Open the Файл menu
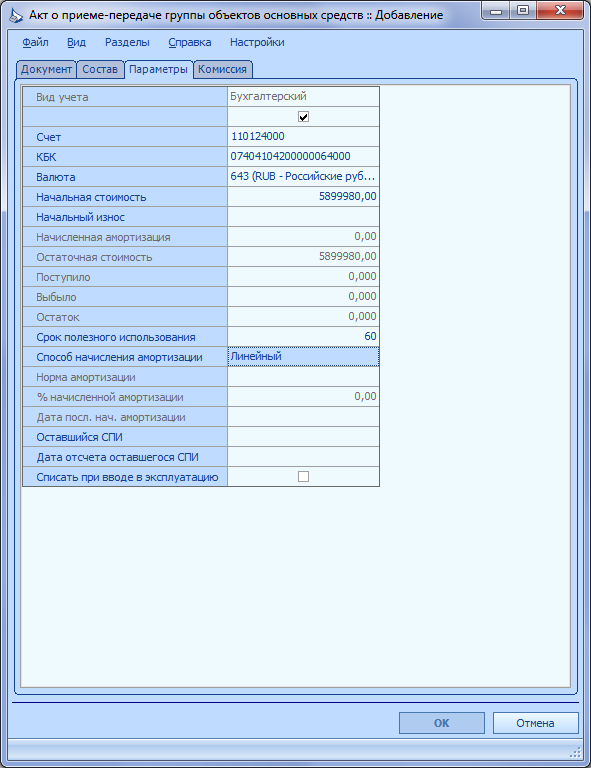This screenshot has width=591, height=768. tap(35, 42)
